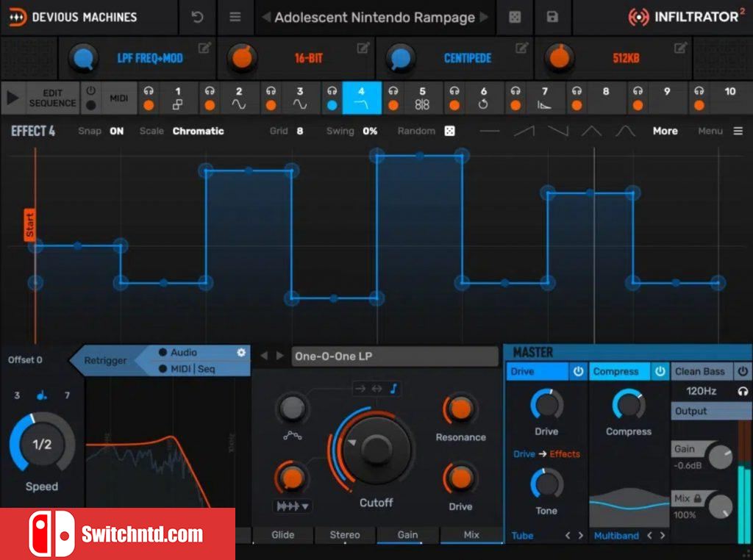Select Audio retrigger option
Image resolution: width=753 pixels, height=560 pixels.
coord(178,353)
